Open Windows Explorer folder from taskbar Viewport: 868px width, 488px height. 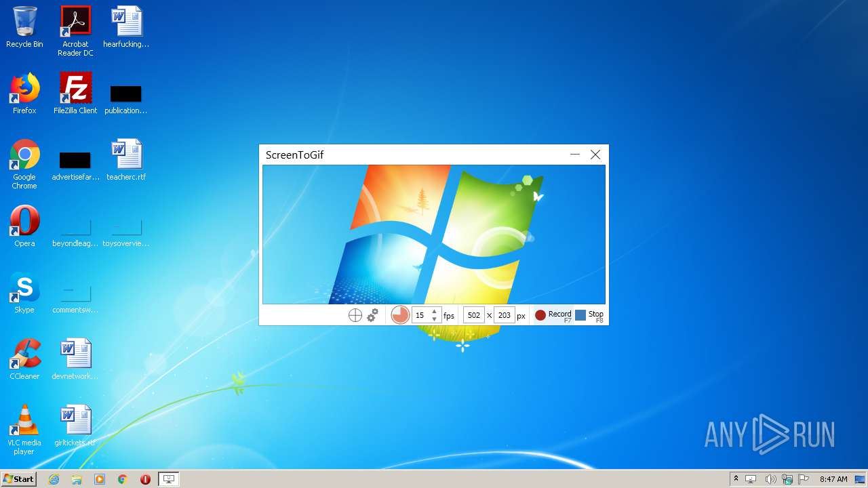(77, 479)
